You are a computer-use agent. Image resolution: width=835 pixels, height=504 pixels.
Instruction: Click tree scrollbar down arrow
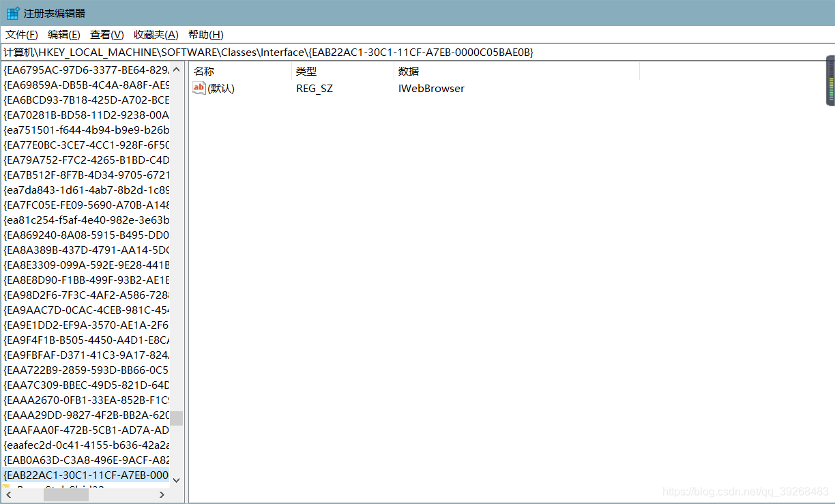click(x=177, y=479)
